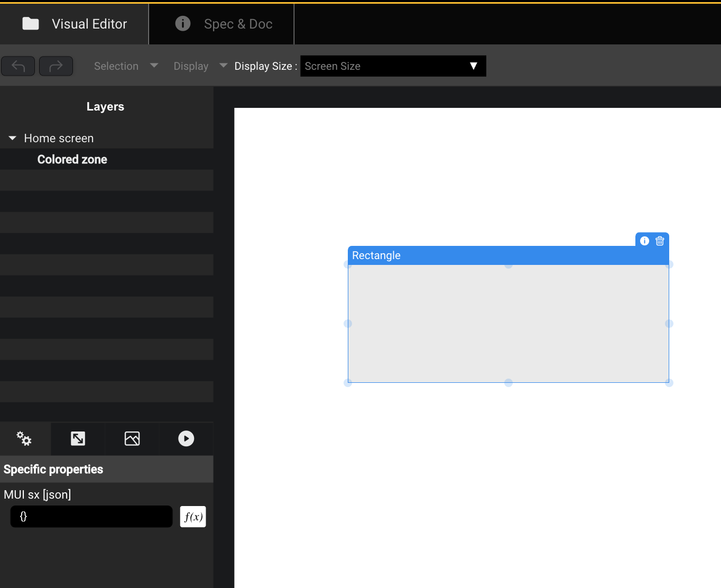The image size is (721, 588).
Task: Open the image style properties tab
Action: [132, 438]
